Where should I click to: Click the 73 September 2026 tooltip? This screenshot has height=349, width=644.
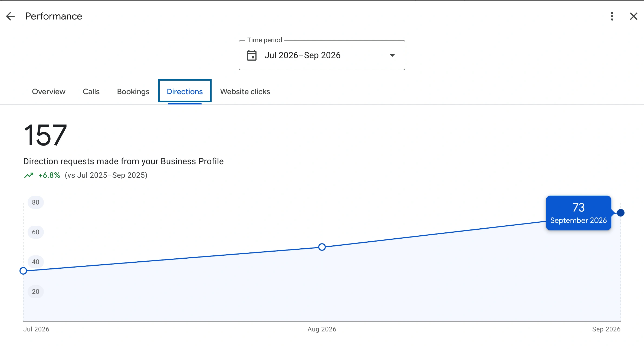[x=579, y=213]
